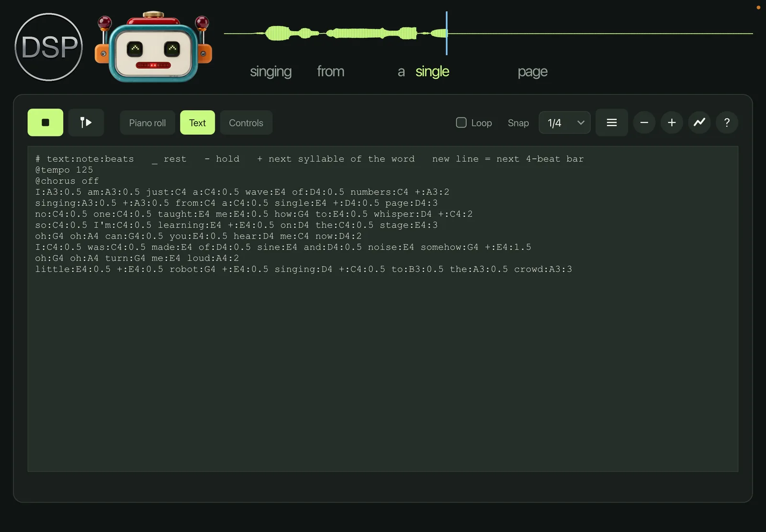This screenshot has width=766, height=532.
Task: Zoom in with the plus icon
Action: (x=672, y=122)
